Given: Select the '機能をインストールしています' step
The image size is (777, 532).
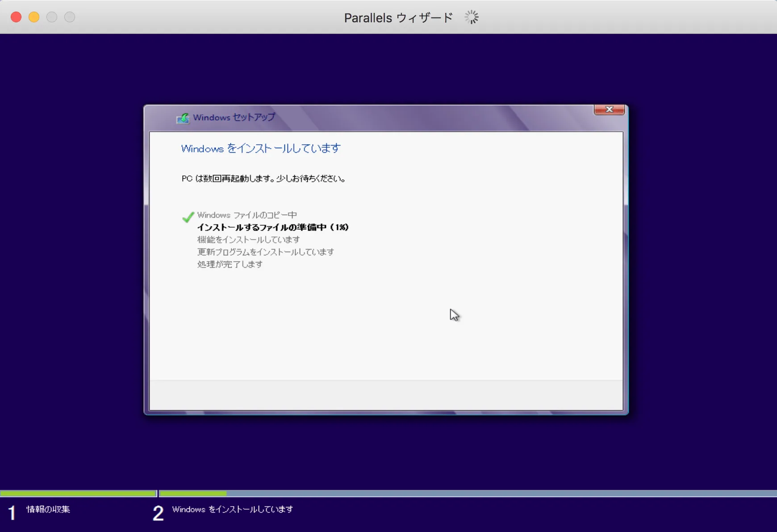Looking at the screenshot, I should coord(248,240).
